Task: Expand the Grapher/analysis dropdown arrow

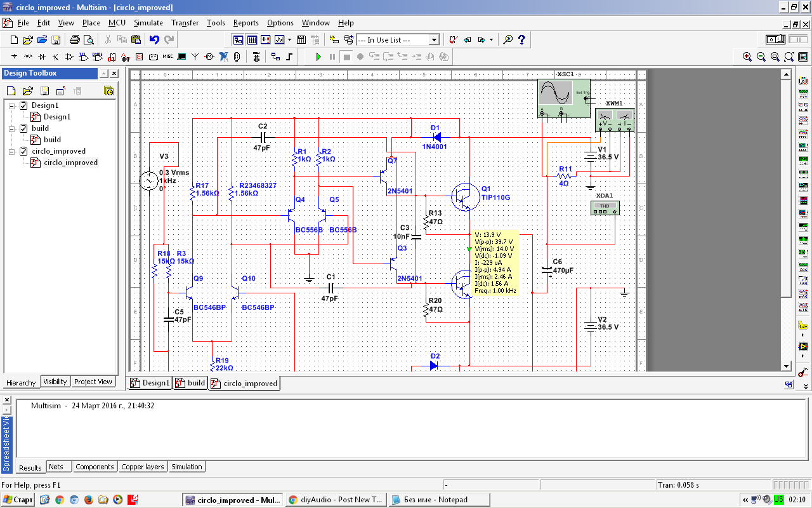Action: [289, 40]
